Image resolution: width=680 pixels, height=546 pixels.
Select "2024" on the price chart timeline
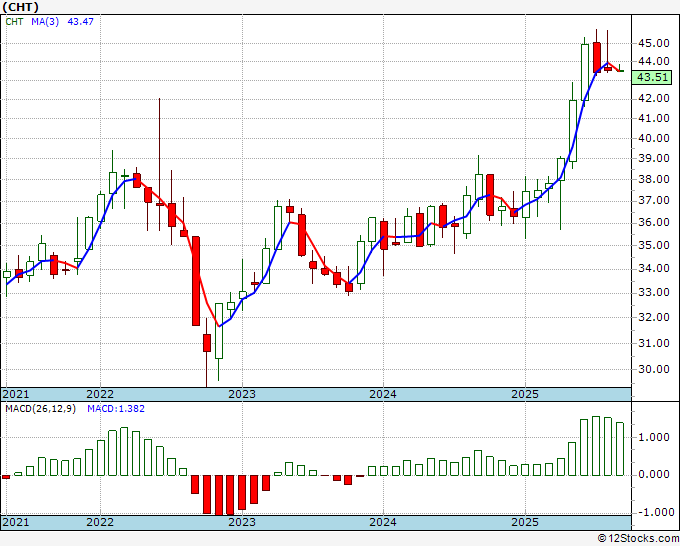[x=382, y=394]
